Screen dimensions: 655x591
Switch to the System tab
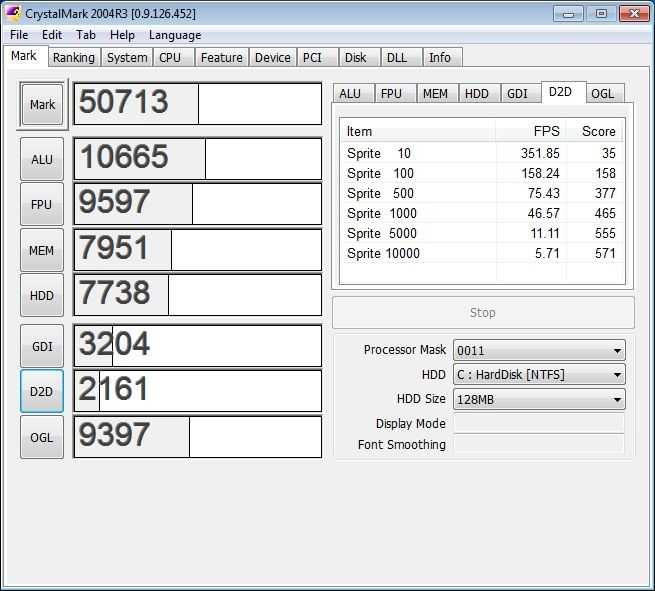coord(127,58)
